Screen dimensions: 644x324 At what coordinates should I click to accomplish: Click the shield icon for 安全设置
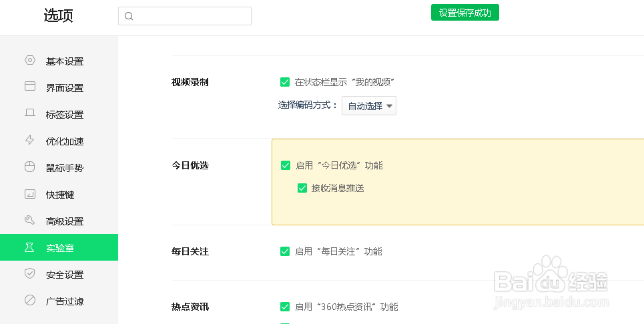coord(29,273)
